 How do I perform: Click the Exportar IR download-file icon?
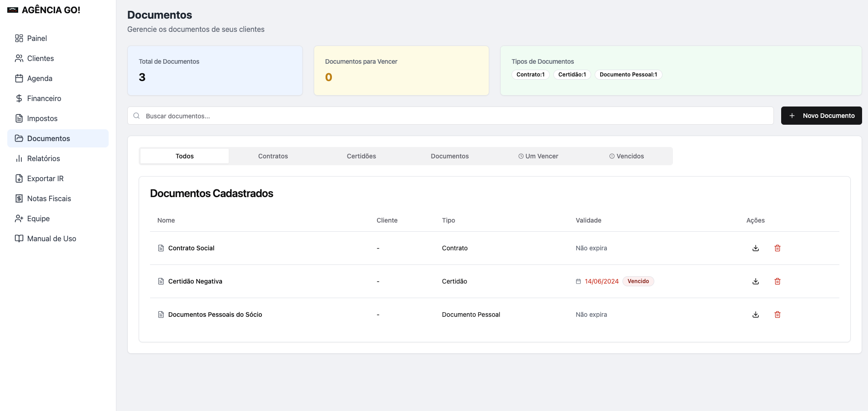[19, 178]
